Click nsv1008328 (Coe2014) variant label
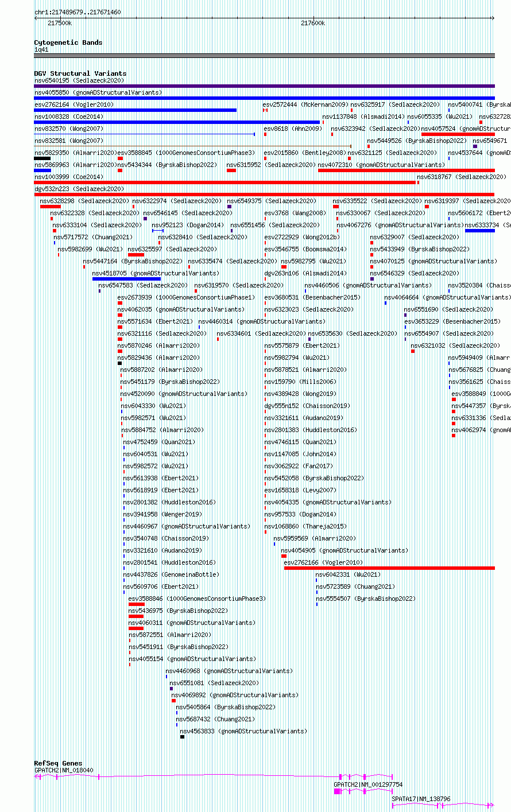 69,116
